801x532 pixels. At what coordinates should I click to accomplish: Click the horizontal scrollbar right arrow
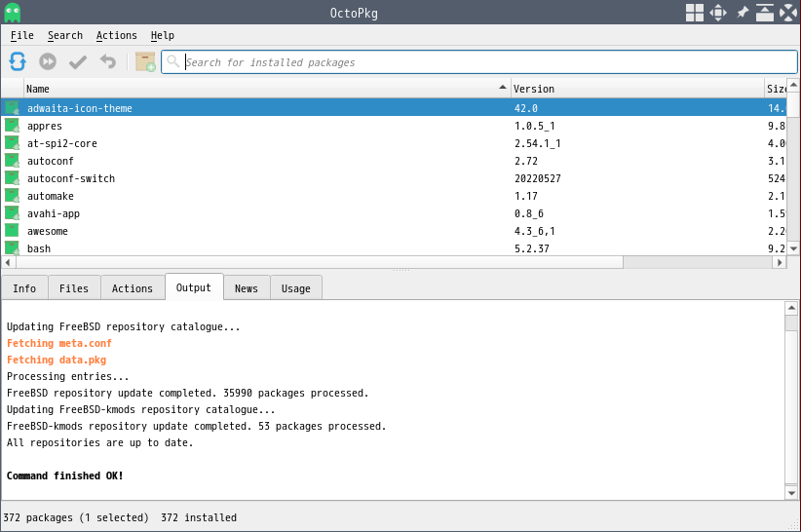pos(780,262)
